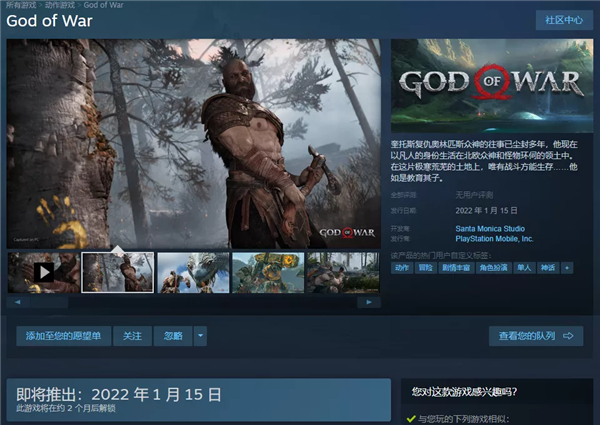Click 所有游戏 breadcrumb link

pos(21,5)
